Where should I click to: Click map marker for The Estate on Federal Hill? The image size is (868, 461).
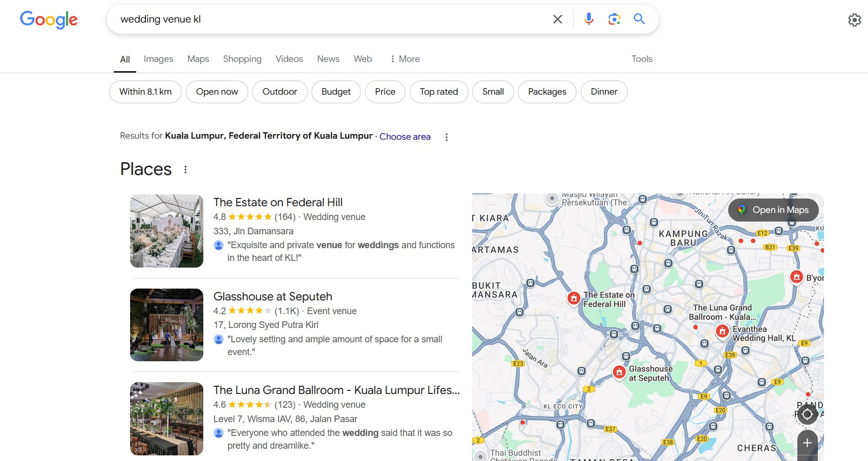tap(574, 298)
